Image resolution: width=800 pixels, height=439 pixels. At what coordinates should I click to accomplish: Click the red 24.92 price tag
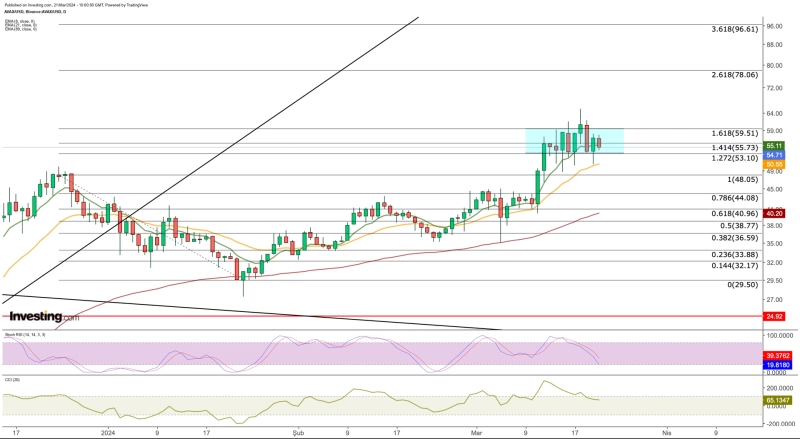[773, 316]
